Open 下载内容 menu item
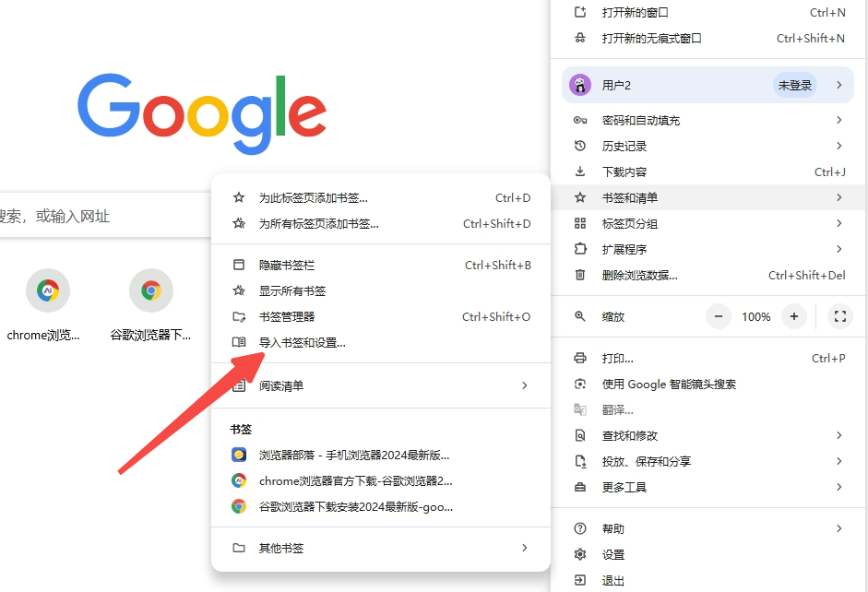 coord(709,172)
